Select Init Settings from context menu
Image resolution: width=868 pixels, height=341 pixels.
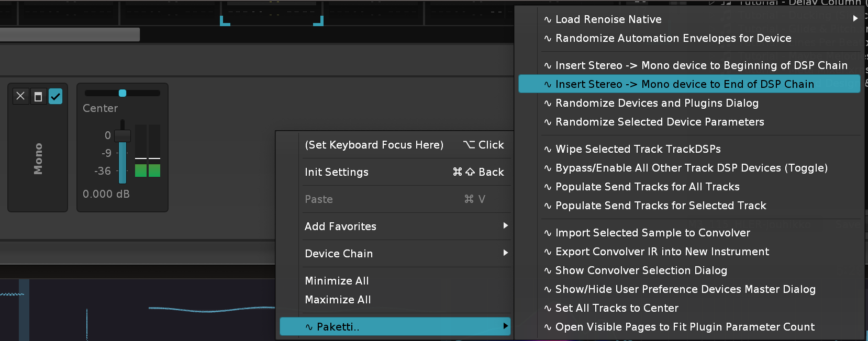point(337,172)
